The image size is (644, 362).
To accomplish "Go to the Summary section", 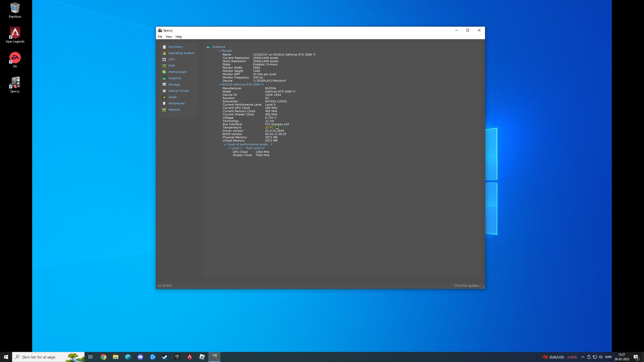I will 175,47.
